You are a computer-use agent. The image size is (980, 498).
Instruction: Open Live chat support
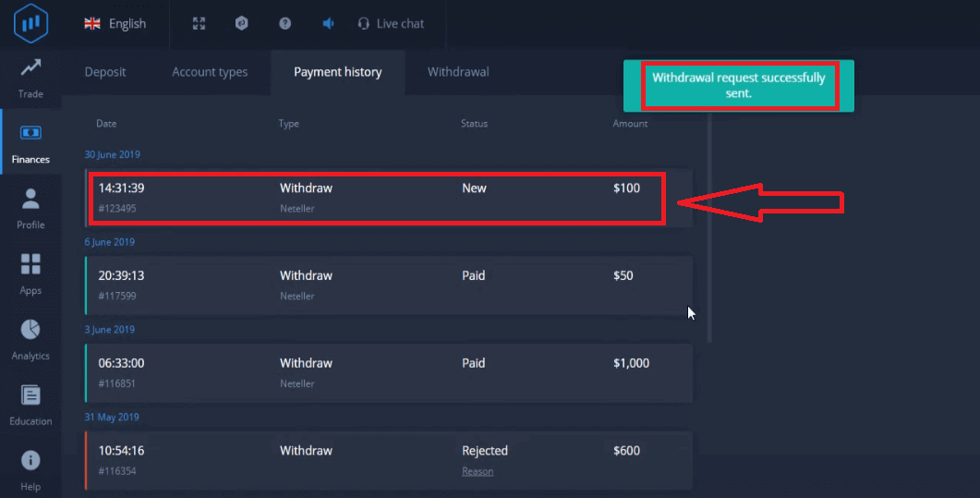[x=391, y=24]
